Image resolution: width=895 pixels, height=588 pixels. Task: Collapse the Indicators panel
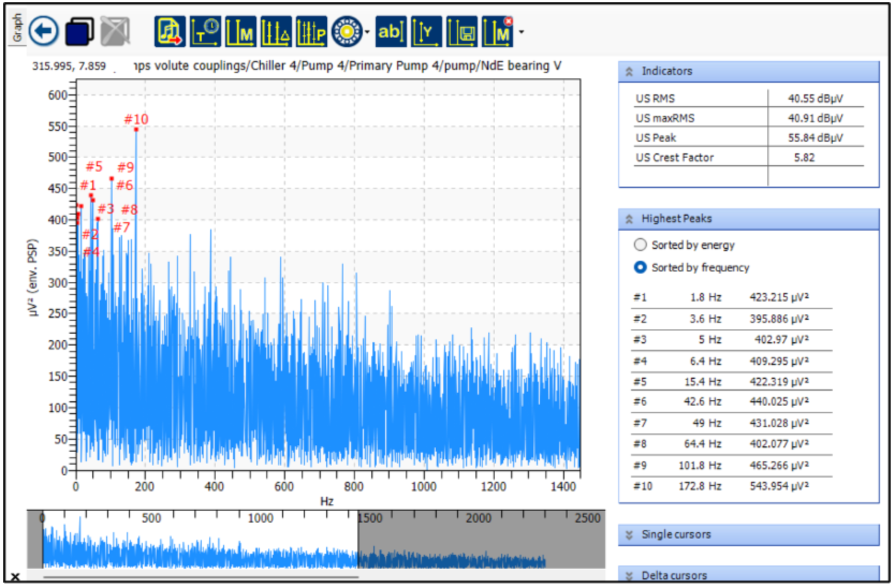pos(629,71)
